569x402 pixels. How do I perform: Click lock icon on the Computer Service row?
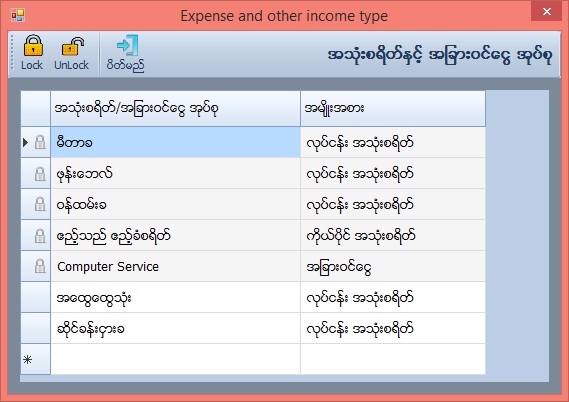click(x=40, y=266)
